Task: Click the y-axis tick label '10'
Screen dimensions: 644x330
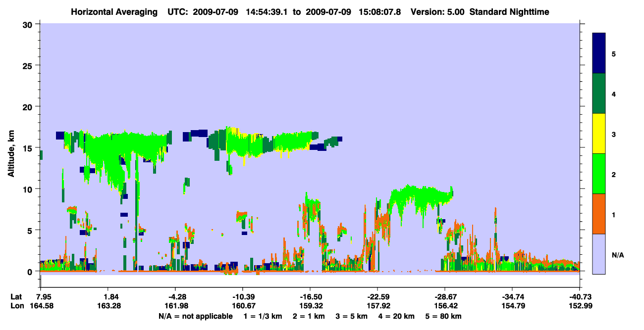Action: [x=28, y=189]
